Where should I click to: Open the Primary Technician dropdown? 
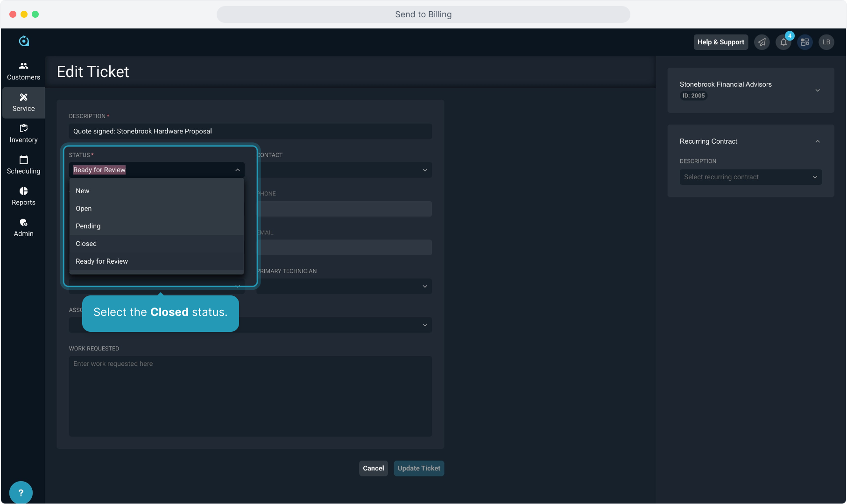345,286
